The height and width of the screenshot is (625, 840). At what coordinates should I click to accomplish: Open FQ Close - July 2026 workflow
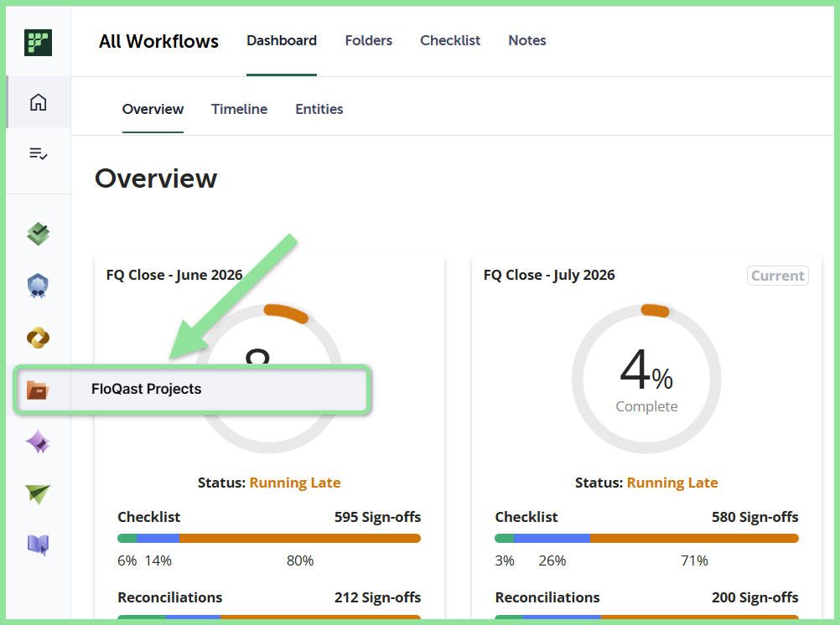click(549, 276)
